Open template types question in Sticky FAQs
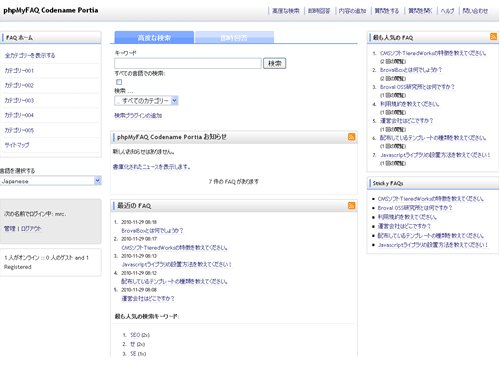Screen dimensions: 500x375 (431, 236)
